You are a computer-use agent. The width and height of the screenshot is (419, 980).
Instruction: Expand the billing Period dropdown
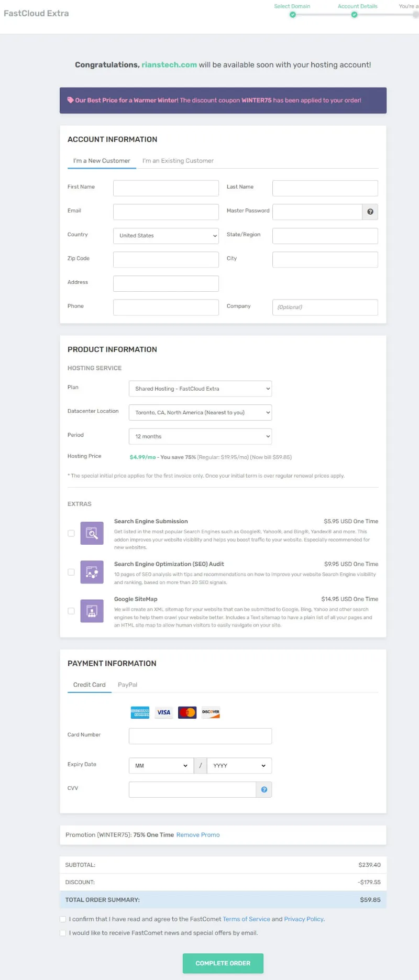coord(200,436)
